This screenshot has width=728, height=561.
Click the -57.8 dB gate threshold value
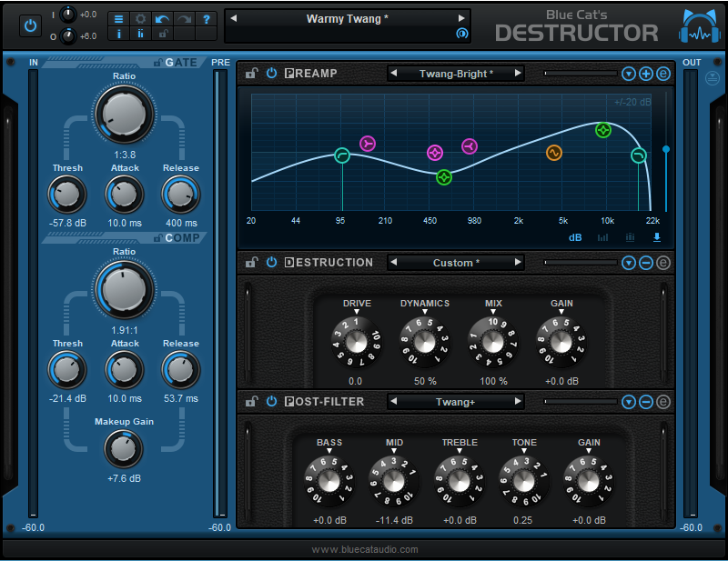[67, 223]
